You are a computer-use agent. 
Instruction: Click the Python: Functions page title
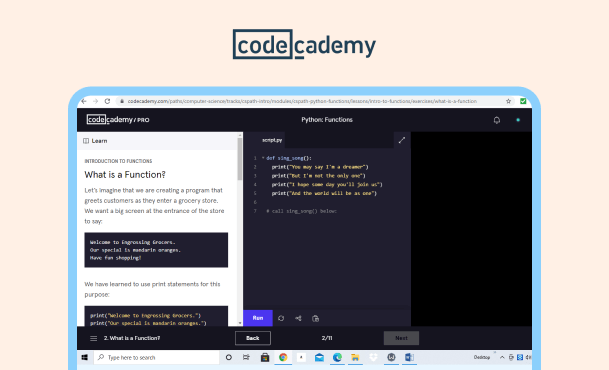click(x=327, y=120)
